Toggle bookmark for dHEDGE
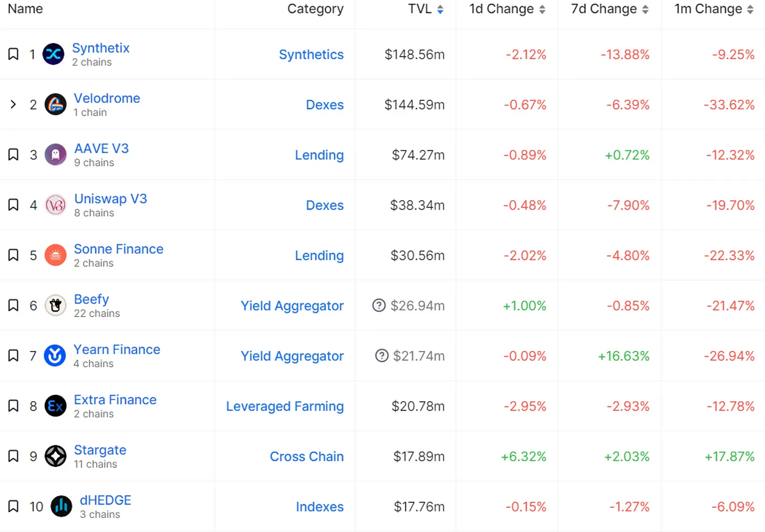 (14, 506)
